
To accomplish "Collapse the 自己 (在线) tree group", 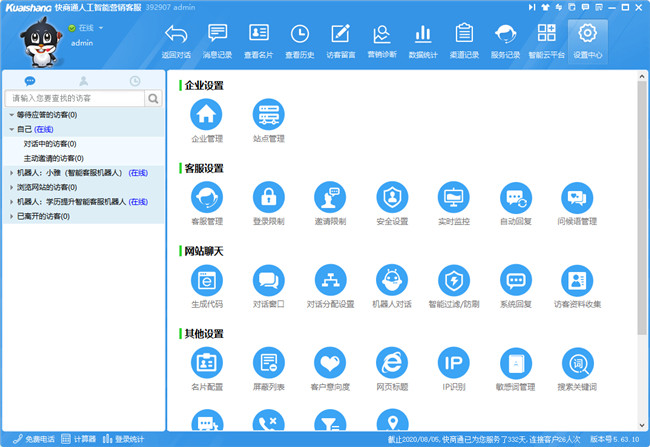I will [x=11, y=130].
